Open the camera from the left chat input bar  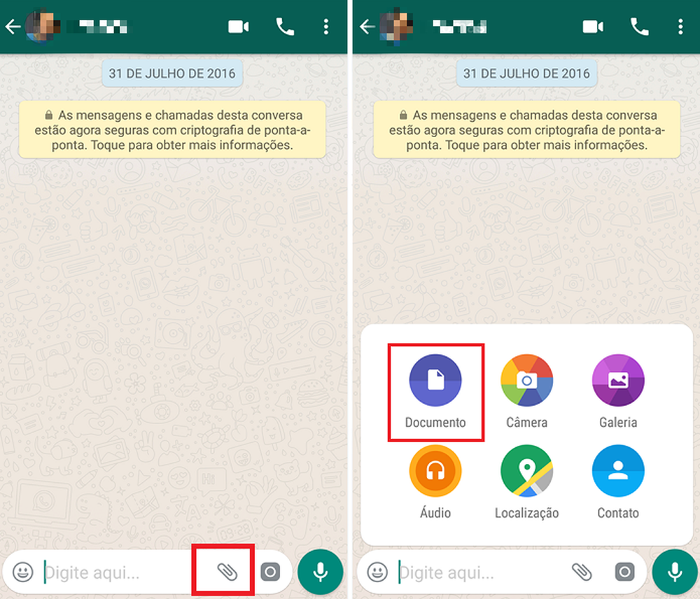point(270,572)
